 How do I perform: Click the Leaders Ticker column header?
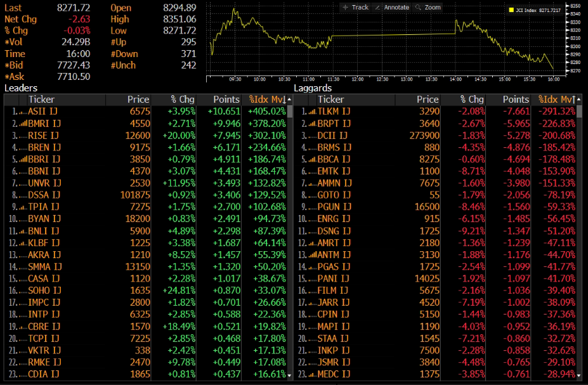pos(42,100)
